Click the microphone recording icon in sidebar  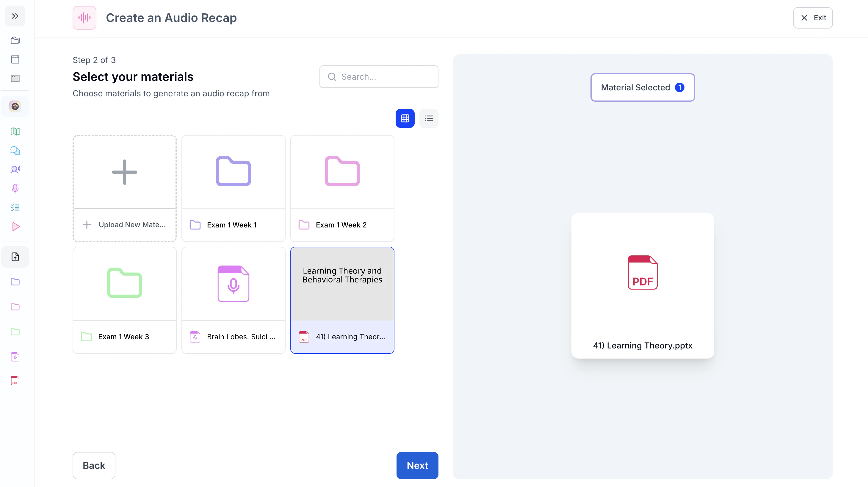coord(15,188)
